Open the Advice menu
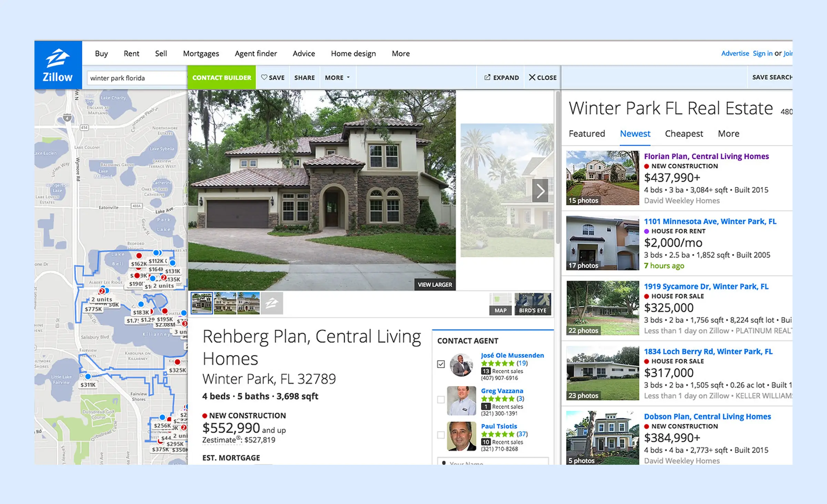827x504 pixels. pyautogui.click(x=304, y=53)
